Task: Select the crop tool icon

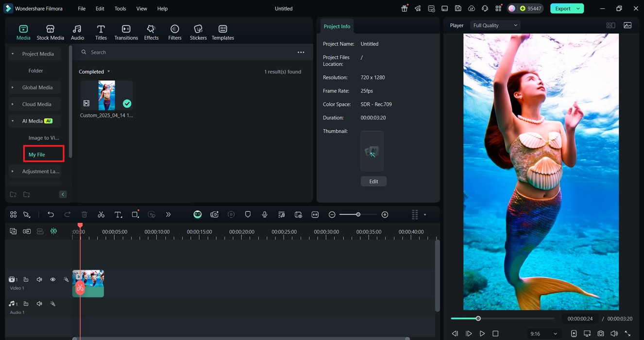Action: pyautogui.click(x=135, y=214)
